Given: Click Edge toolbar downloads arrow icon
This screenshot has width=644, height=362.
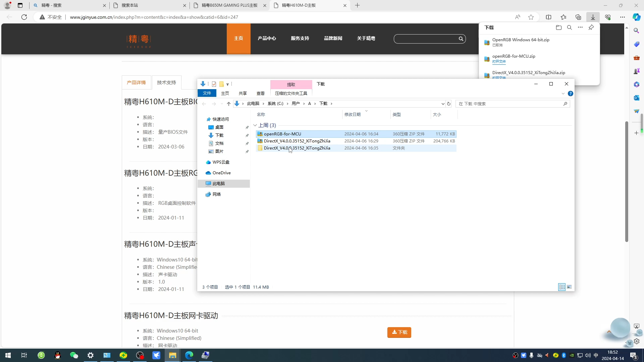Looking at the screenshot, I should (593, 17).
